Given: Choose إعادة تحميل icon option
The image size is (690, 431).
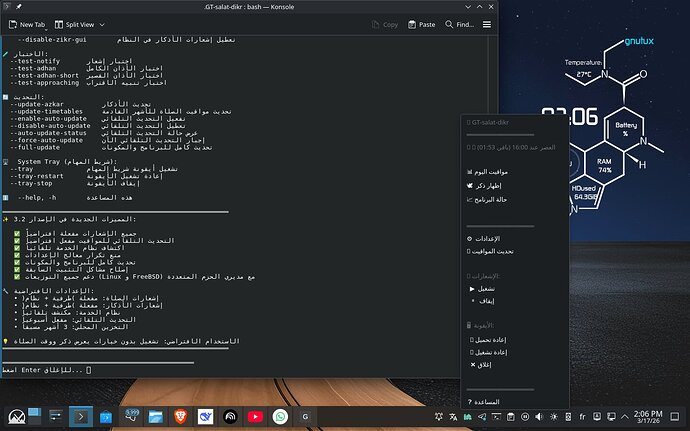Looking at the screenshot, I should click(488, 340).
